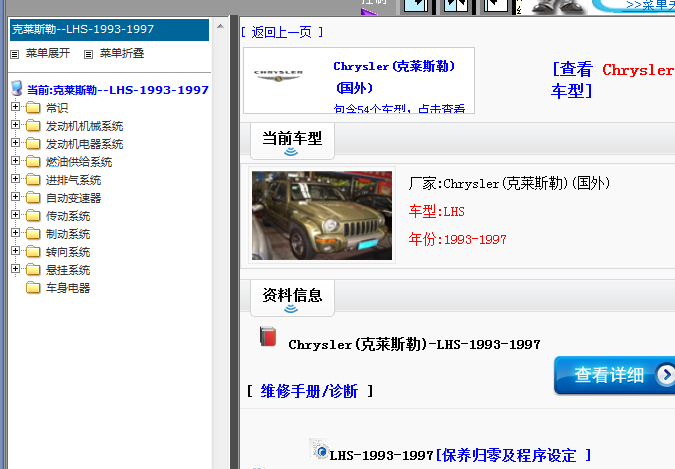Click the document icon beside LHS-1993-1997 保养归零
Viewport: 675px width, 469px height.
tap(319, 449)
